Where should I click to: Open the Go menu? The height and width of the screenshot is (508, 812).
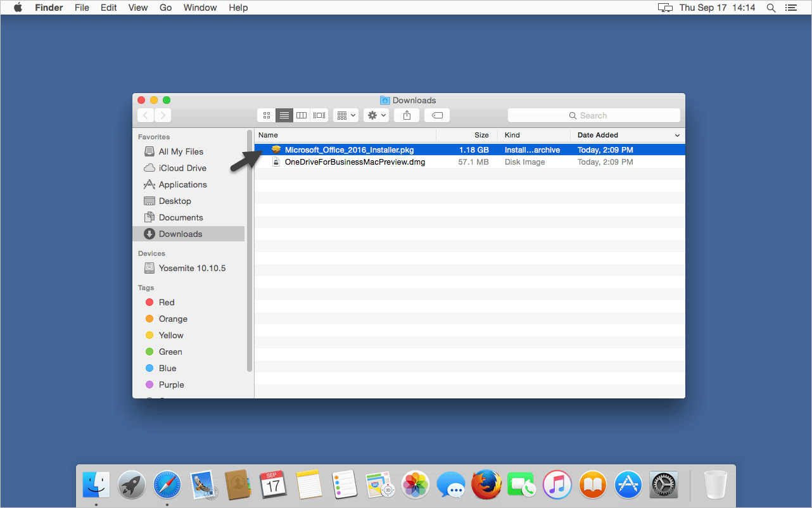[166, 8]
